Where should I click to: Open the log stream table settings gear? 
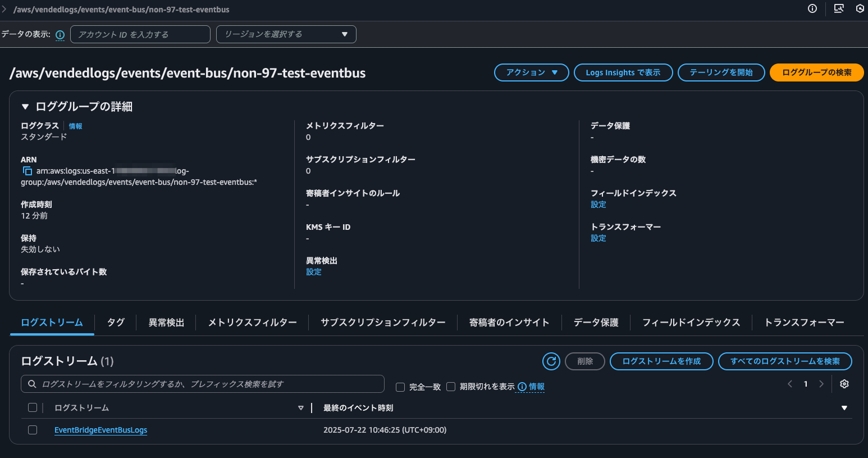pos(844,384)
